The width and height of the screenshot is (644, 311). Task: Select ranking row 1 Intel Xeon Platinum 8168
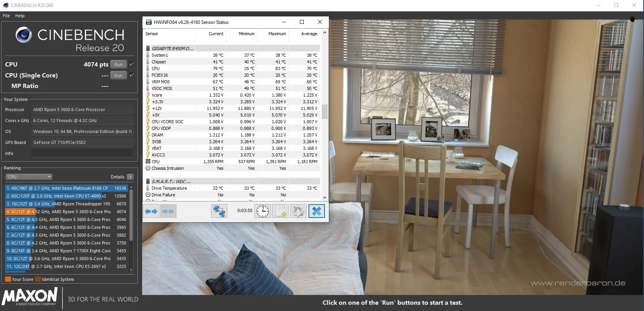pyautogui.click(x=67, y=188)
